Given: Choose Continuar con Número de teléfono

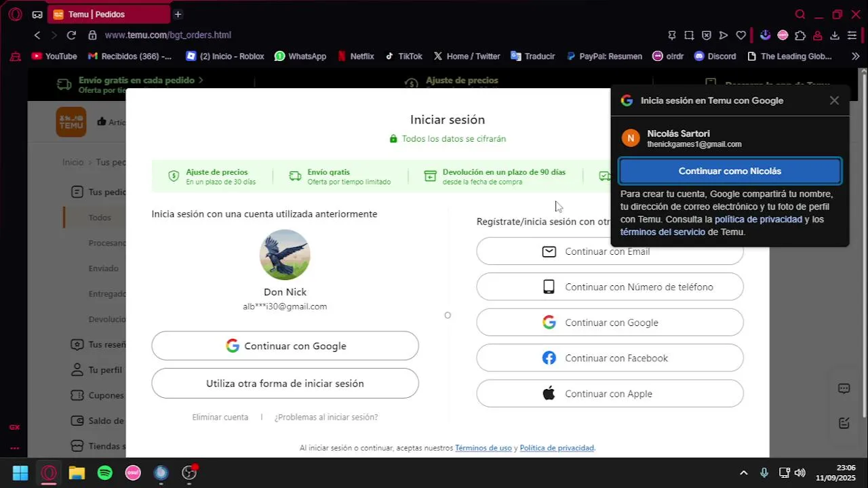Looking at the screenshot, I should click(610, 287).
